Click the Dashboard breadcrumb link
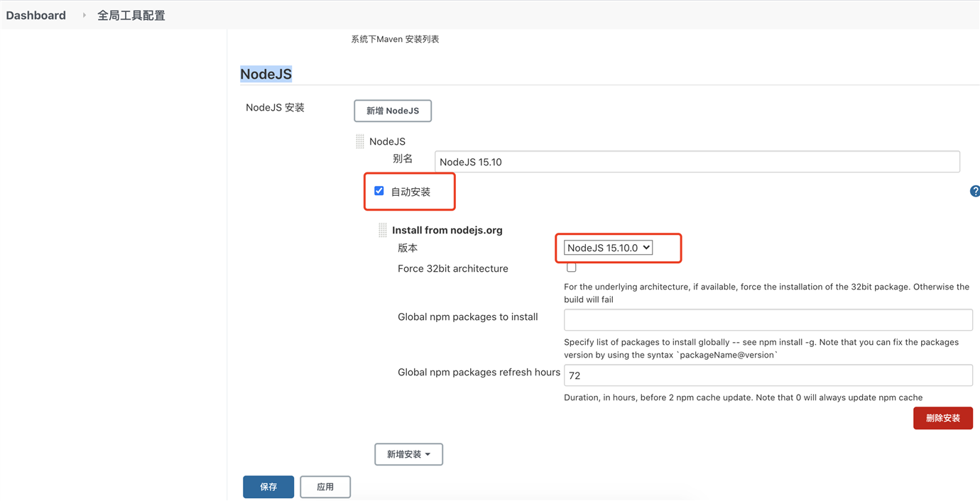The width and height of the screenshot is (980, 501). 36,15
